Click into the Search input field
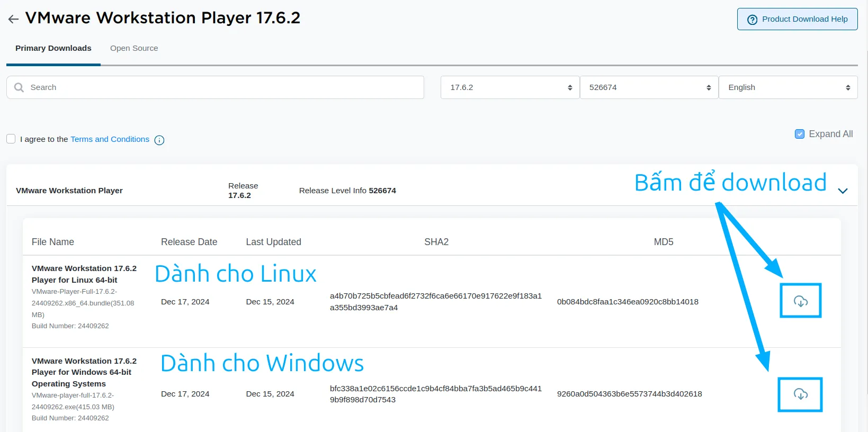Viewport: 868px width, 432px height. click(215, 87)
